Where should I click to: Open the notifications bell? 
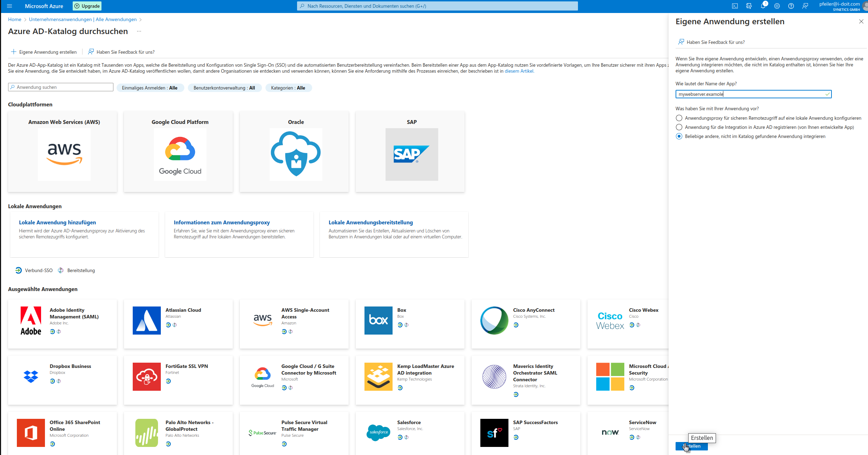coord(763,6)
